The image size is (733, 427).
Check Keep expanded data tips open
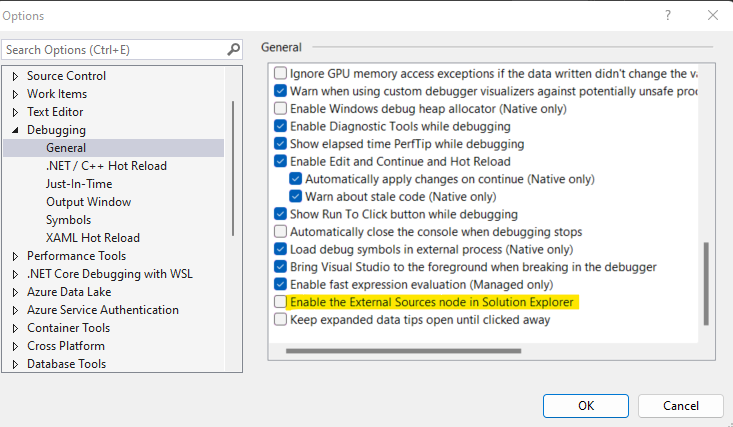pyautogui.click(x=280, y=320)
